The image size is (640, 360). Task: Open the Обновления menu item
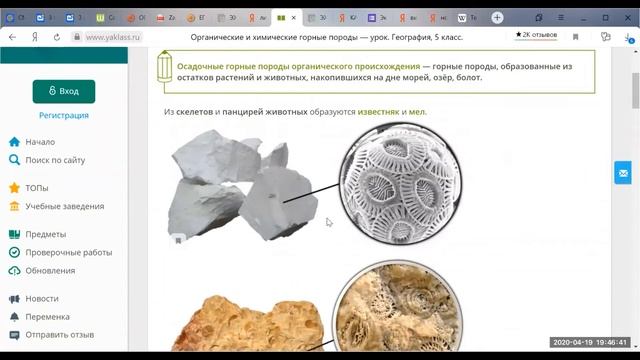[50, 271]
